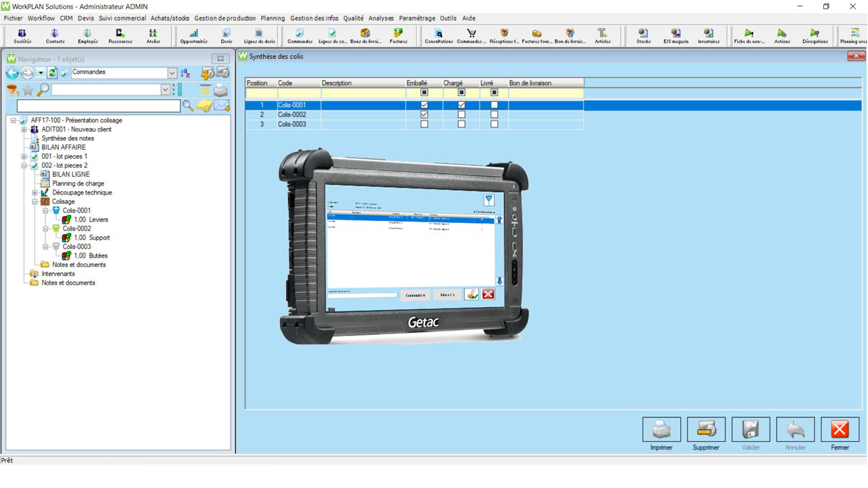Expand the Découpage technique node

[35, 192]
